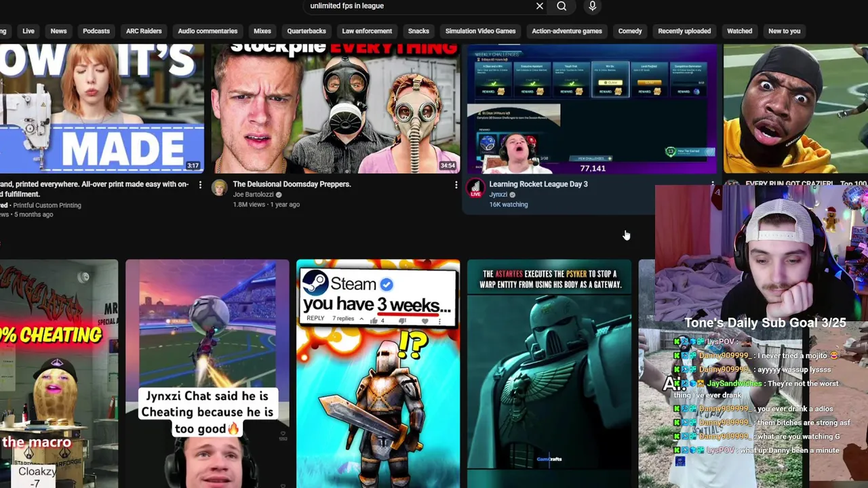Select the New to you chip
Image resolution: width=868 pixels, height=488 pixels.
coord(785,31)
